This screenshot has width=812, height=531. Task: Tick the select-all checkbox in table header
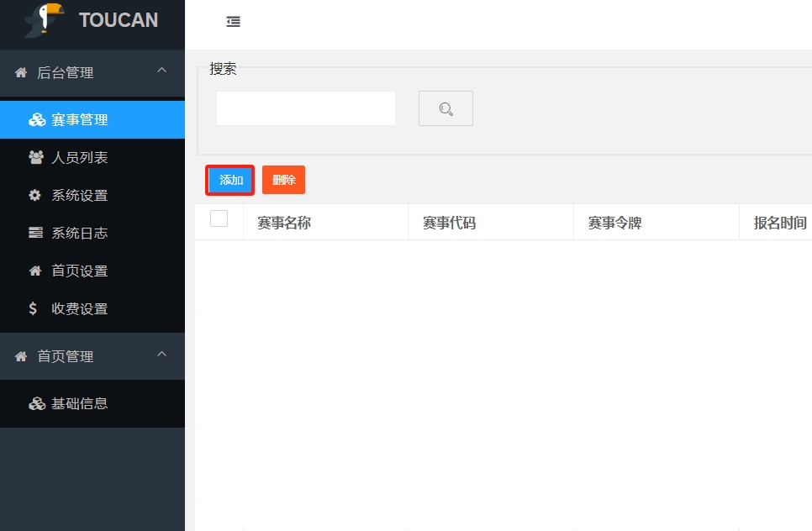[219, 219]
